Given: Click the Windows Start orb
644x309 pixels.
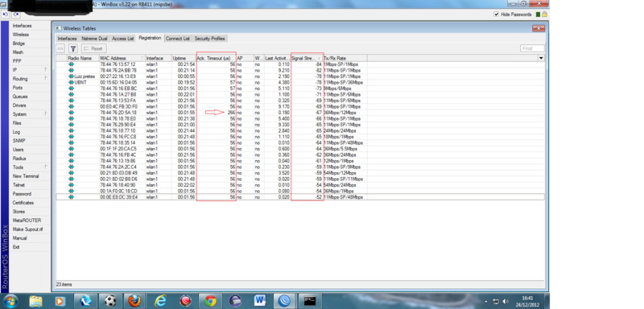Looking at the screenshot, I should (x=10, y=301).
